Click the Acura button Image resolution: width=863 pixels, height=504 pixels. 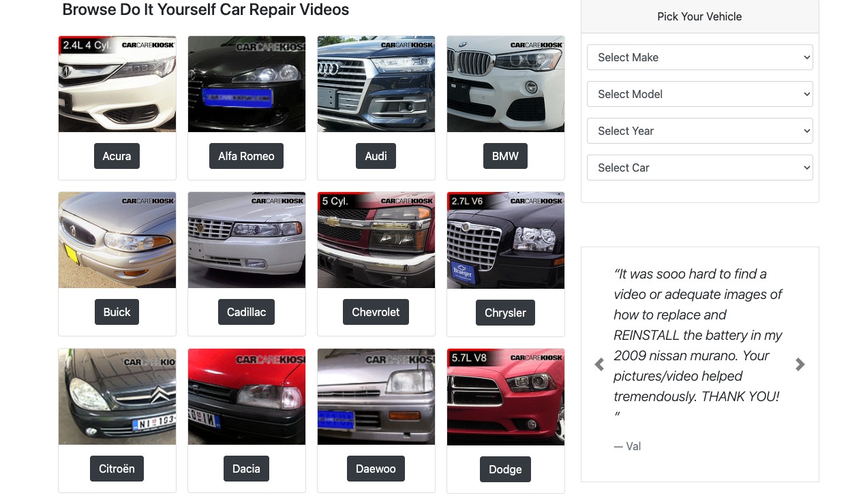(117, 156)
